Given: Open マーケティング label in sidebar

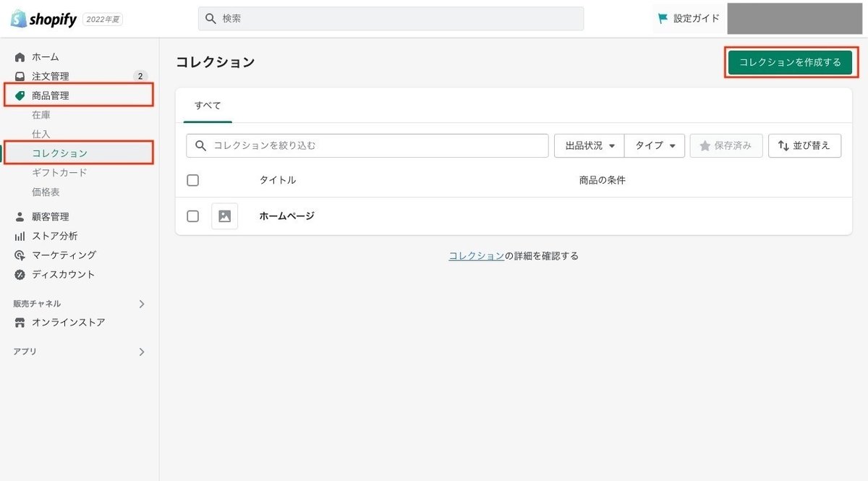Looking at the screenshot, I should click(64, 255).
